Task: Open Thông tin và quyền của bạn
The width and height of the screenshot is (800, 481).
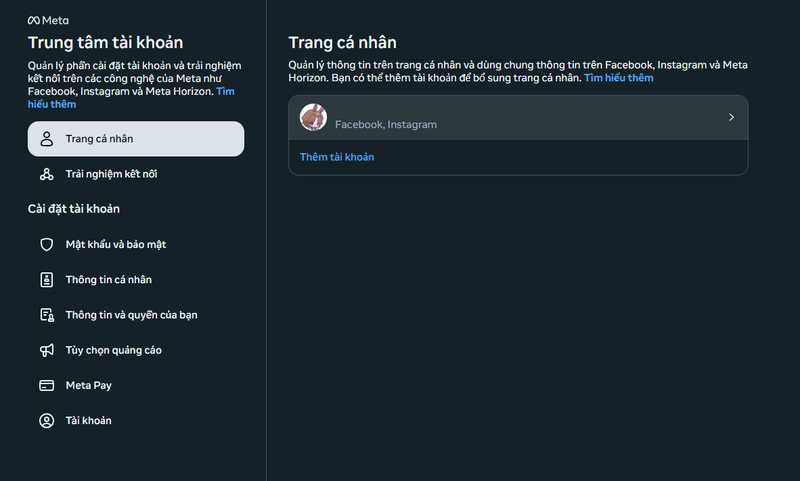Action: pos(136,315)
